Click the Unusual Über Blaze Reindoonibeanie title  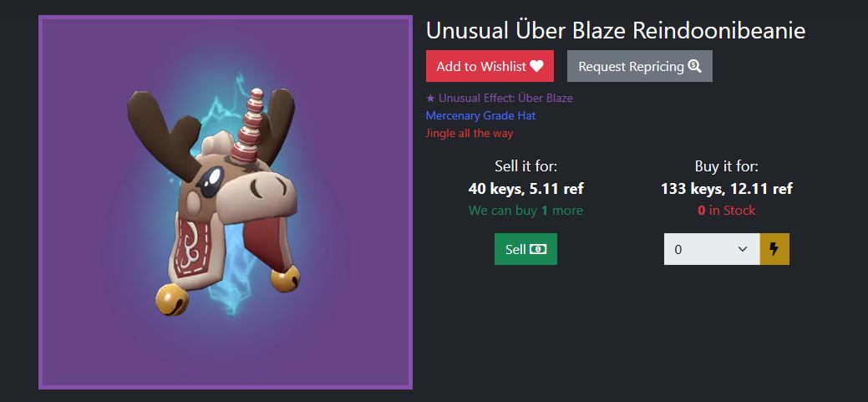pyautogui.click(x=616, y=31)
